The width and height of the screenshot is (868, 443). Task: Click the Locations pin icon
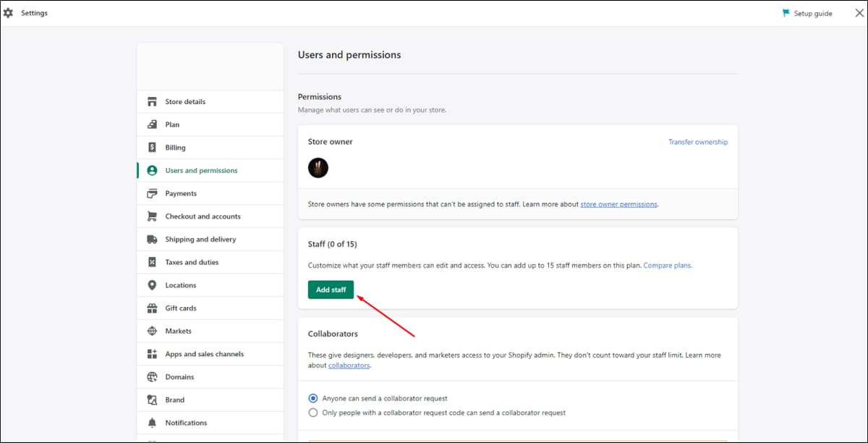coord(152,285)
